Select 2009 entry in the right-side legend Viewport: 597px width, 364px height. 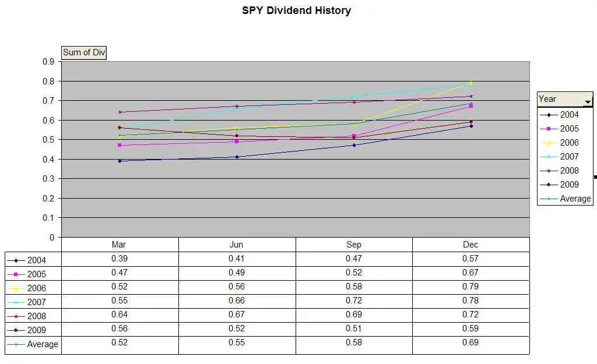tap(559, 185)
